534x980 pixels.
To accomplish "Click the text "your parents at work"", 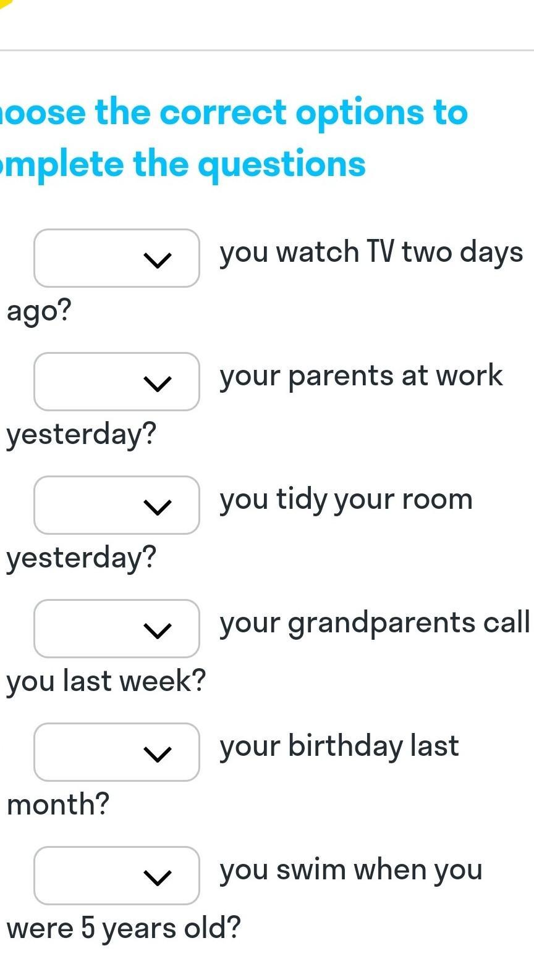I will pos(361,376).
